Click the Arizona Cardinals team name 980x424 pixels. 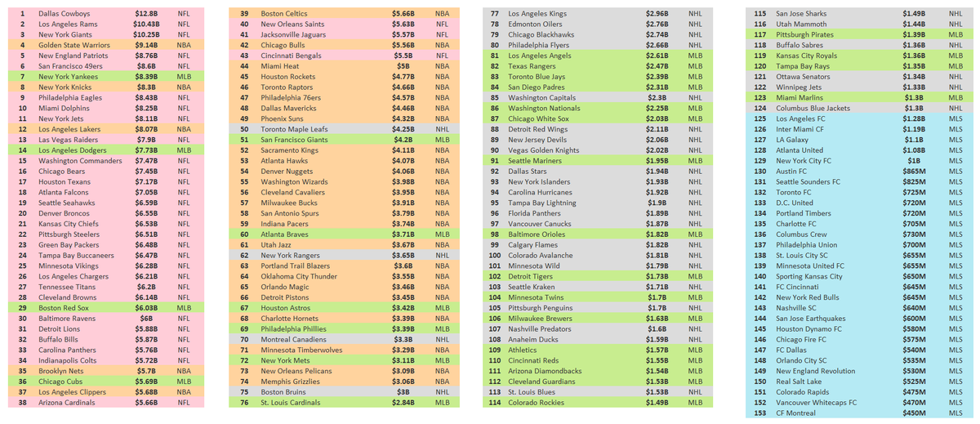68,402
